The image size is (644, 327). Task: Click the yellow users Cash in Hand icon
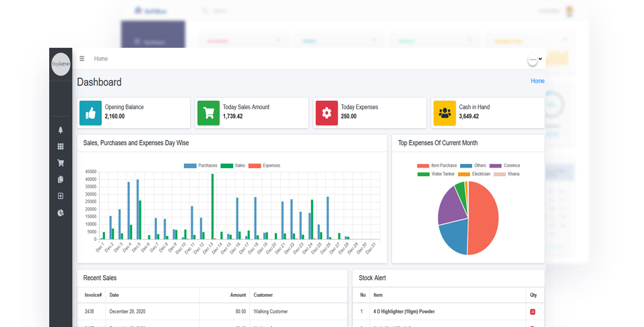pyautogui.click(x=445, y=112)
